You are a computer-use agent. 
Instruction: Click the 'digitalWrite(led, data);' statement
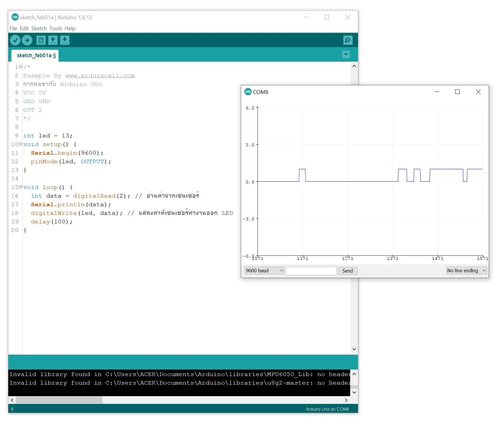[76, 213]
